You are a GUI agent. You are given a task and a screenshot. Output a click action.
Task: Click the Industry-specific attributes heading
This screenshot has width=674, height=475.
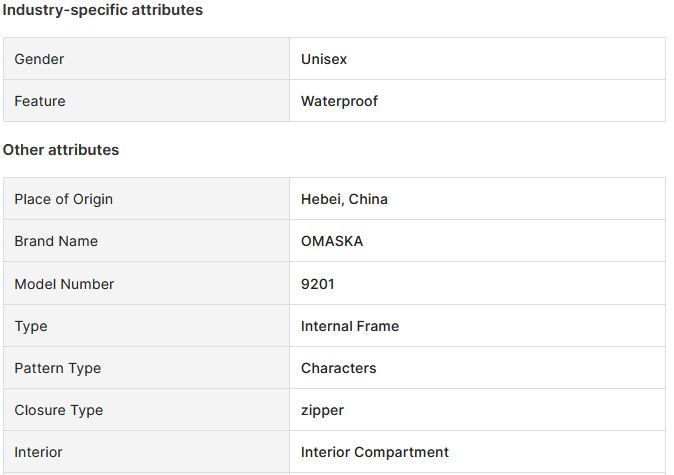(103, 10)
